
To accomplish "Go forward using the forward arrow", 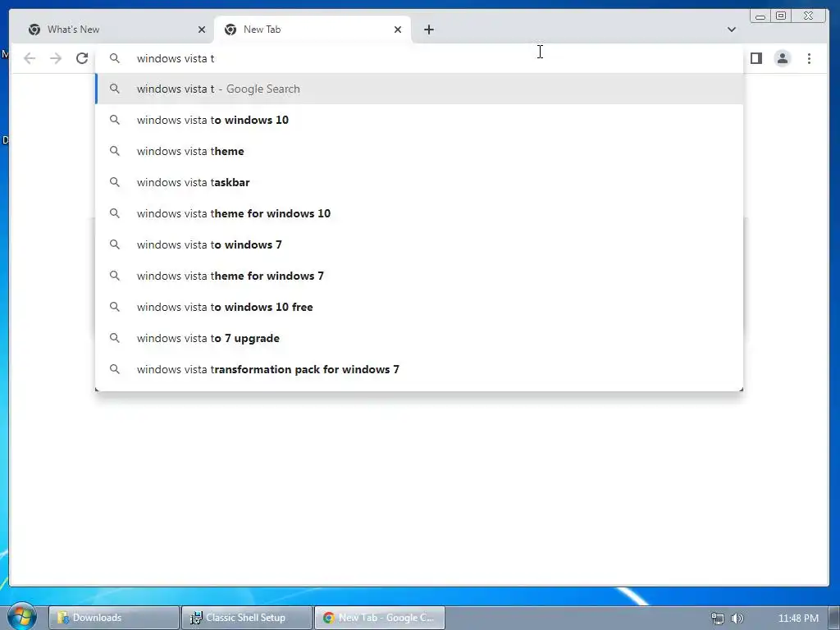I will [56, 58].
